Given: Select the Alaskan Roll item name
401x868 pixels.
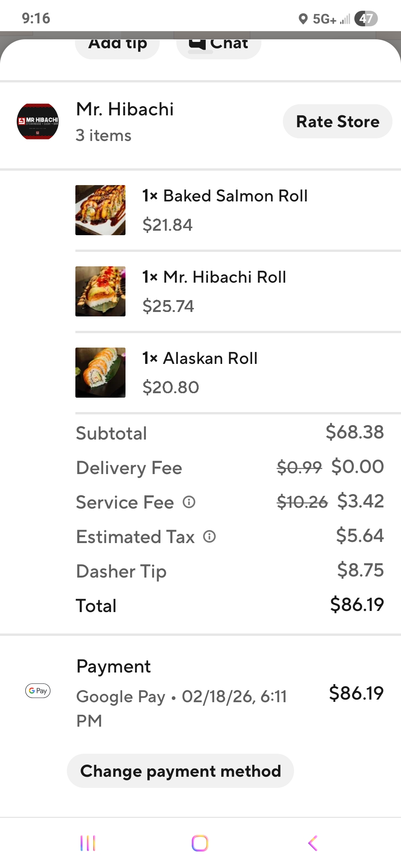Looking at the screenshot, I should tap(200, 358).
